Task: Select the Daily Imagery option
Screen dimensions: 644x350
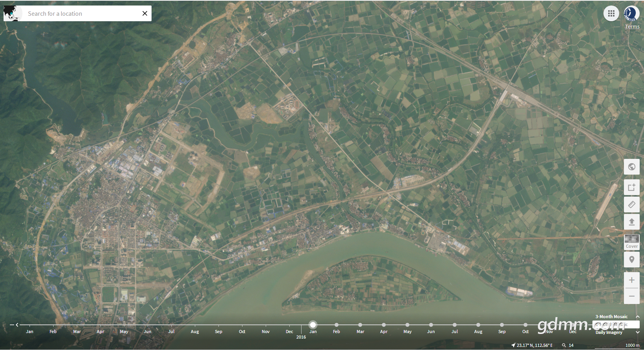Action: pyautogui.click(x=609, y=332)
